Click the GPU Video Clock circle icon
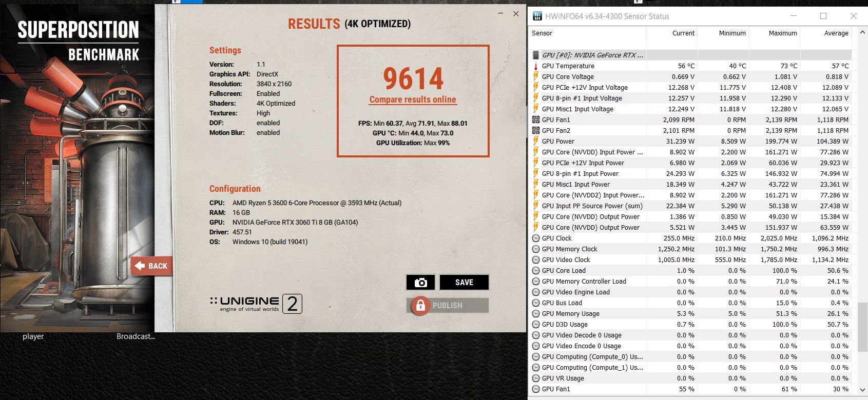 (x=536, y=260)
